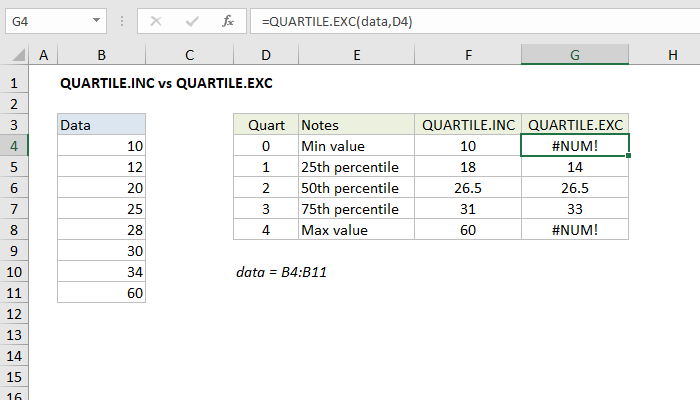Select column B header

point(102,59)
